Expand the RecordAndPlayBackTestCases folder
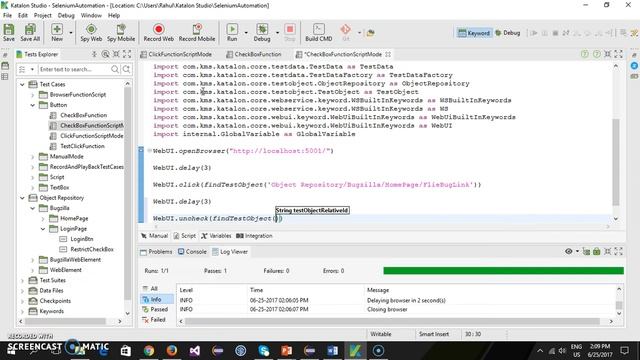Image resolution: width=640 pixels, height=360 pixels. coord(33,167)
